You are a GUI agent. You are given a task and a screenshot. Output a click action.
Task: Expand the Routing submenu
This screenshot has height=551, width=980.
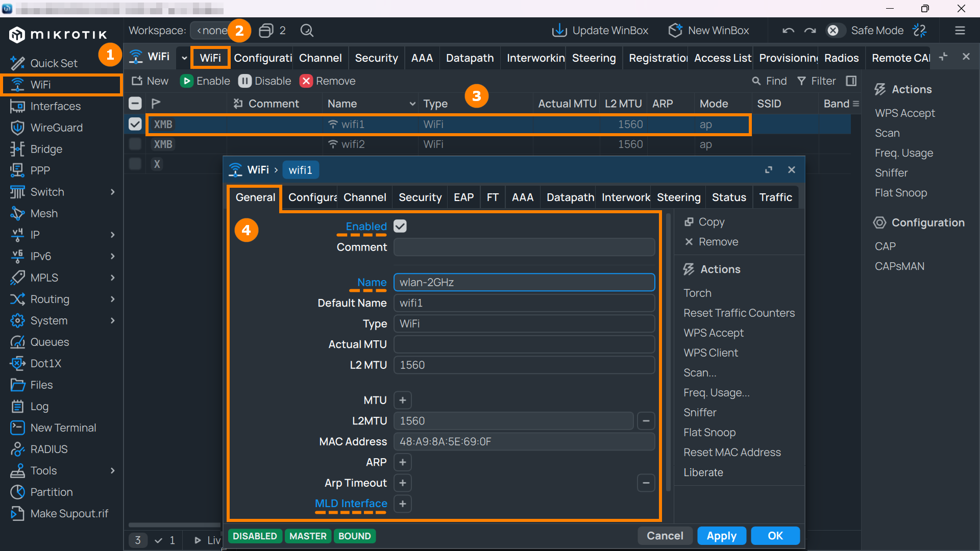tap(113, 299)
